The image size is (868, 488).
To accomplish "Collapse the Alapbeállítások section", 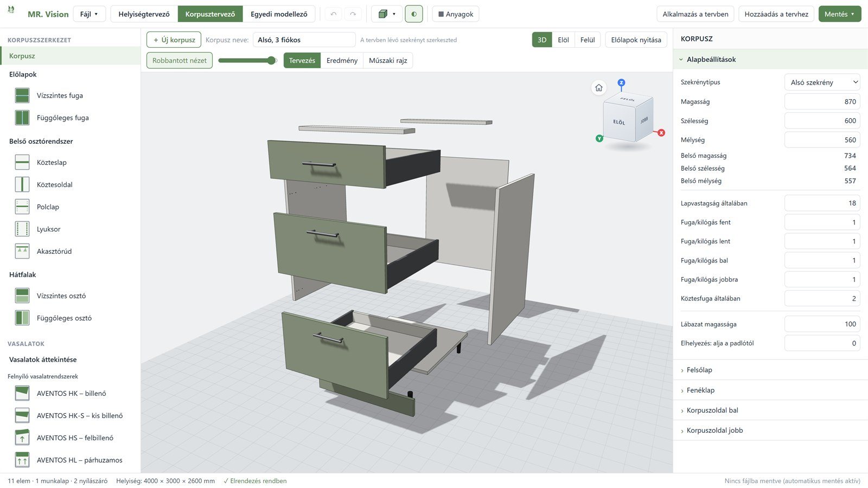I will pyautogui.click(x=770, y=60).
